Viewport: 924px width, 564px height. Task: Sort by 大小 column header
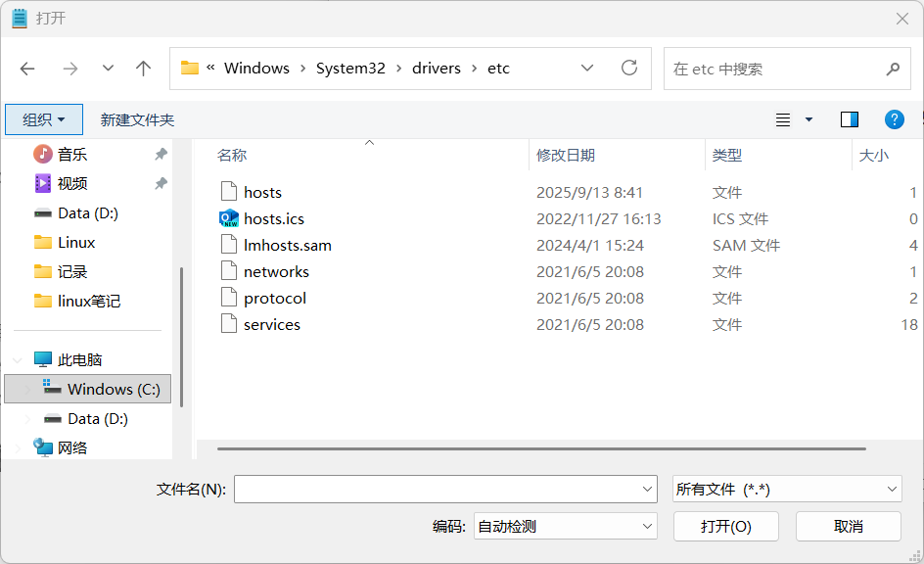click(x=873, y=155)
